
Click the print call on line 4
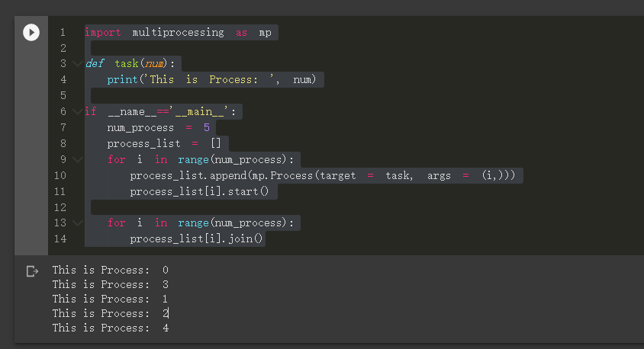click(x=122, y=80)
